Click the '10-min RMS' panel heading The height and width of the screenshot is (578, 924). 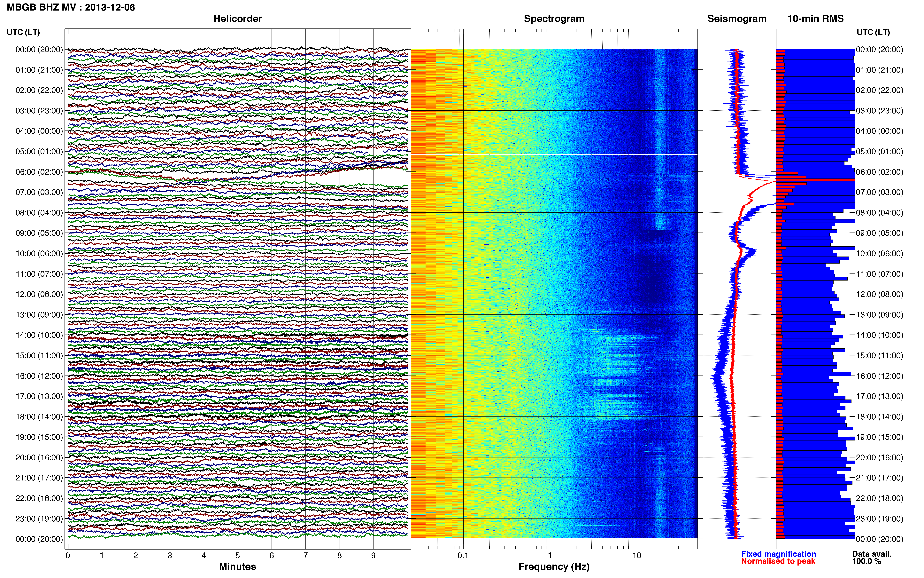[816, 19]
